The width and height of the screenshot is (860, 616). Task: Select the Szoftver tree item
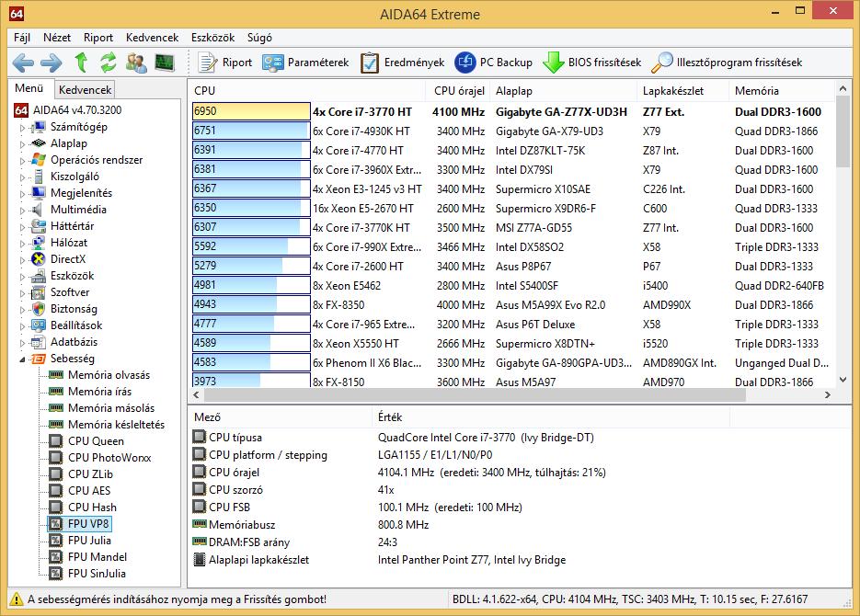pos(70,292)
